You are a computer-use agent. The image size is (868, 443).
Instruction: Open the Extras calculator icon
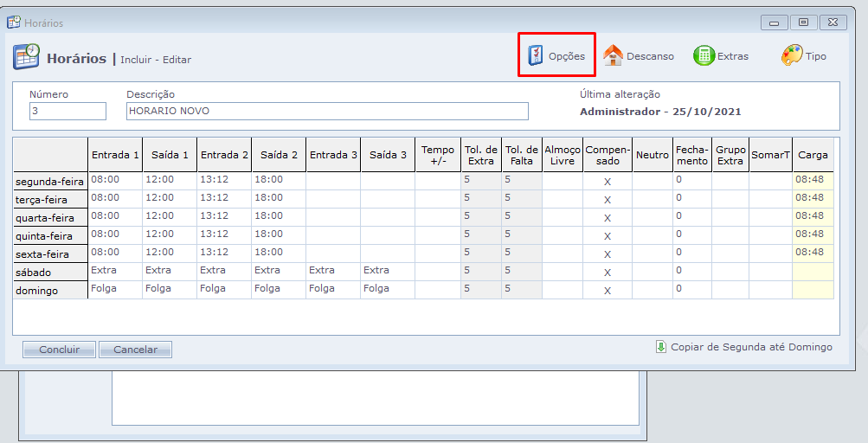click(x=704, y=56)
